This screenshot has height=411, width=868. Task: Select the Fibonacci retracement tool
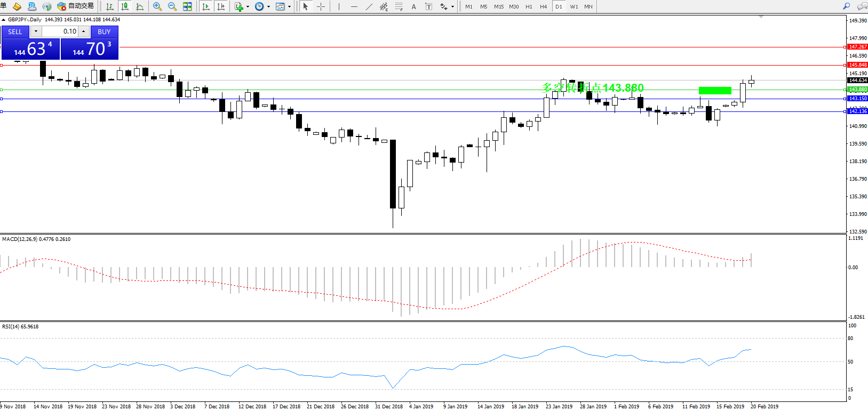tap(399, 6)
